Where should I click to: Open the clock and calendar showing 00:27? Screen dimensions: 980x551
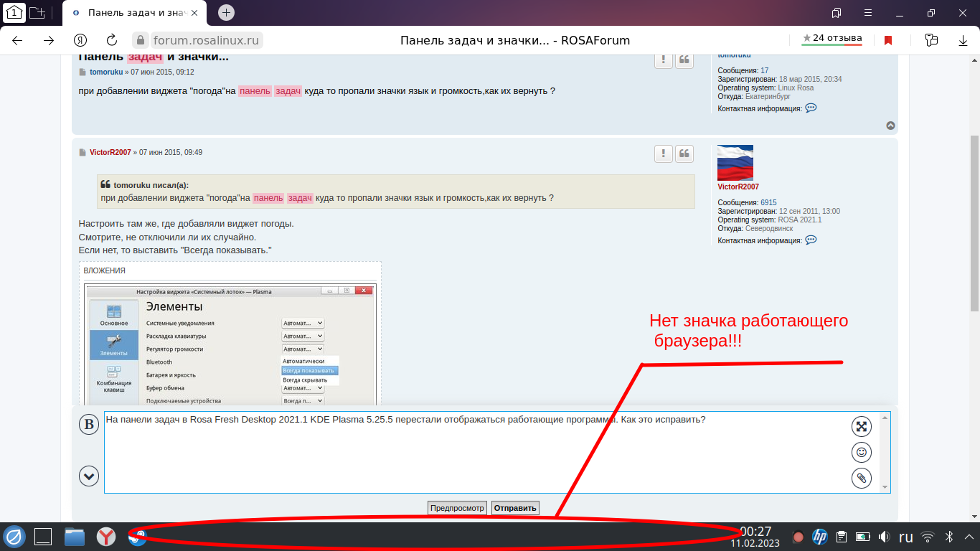click(x=755, y=537)
